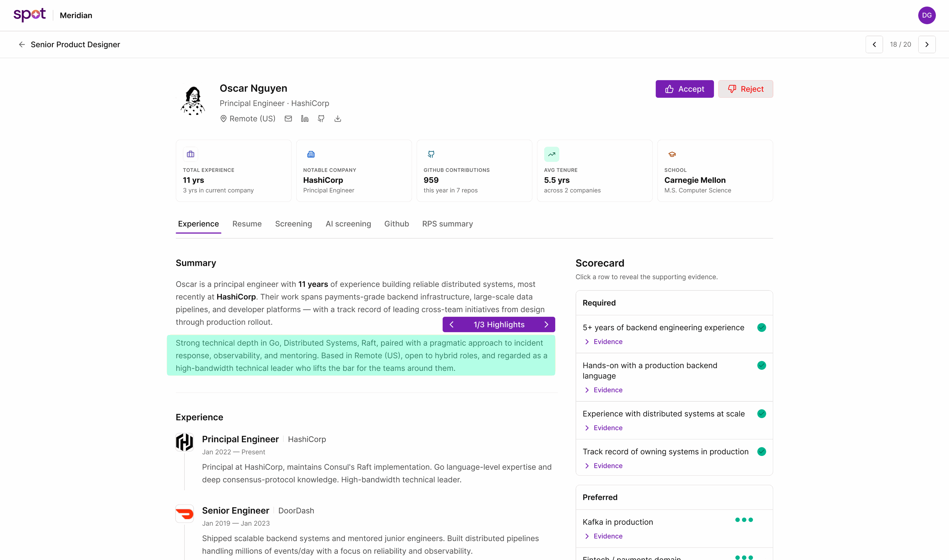The width and height of the screenshot is (949, 560).
Task: Click the DoorDash company logo
Action: pyautogui.click(x=184, y=513)
